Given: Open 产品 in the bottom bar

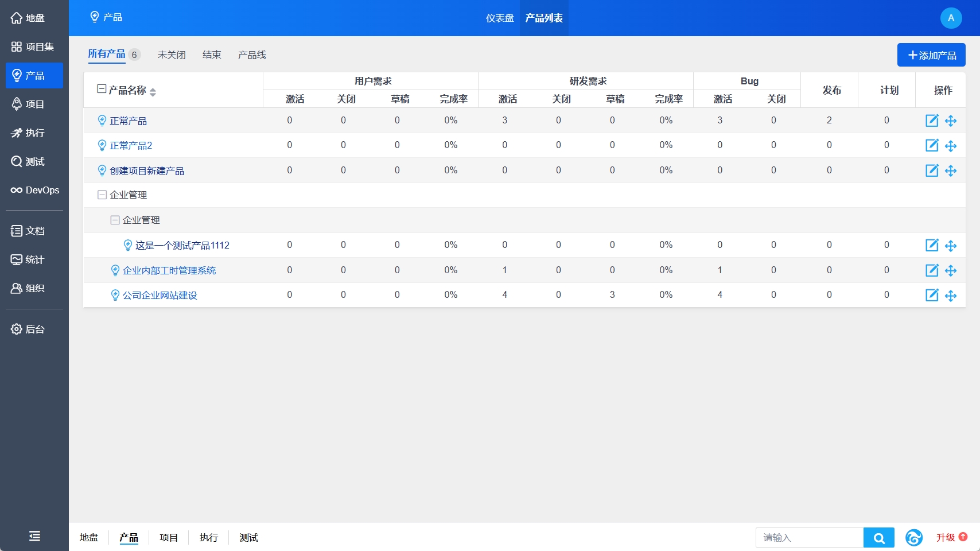Looking at the screenshot, I should click(x=129, y=538).
